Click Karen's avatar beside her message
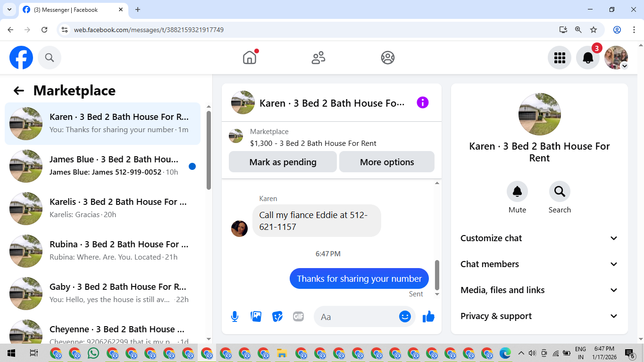The image size is (644, 362). [239, 228]
